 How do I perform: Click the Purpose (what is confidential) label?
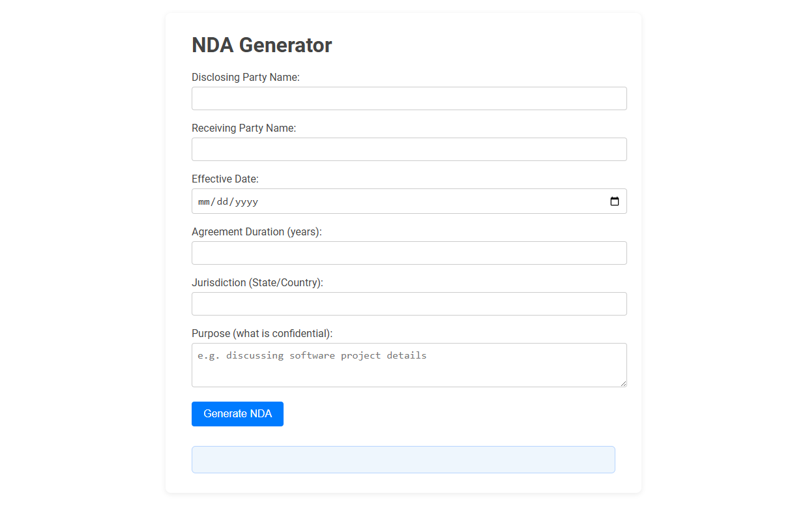262,333
